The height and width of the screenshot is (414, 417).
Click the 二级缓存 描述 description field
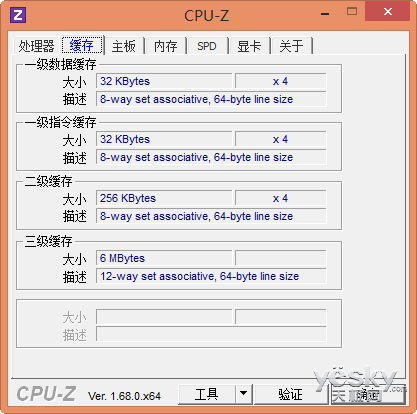coord(211,216)
